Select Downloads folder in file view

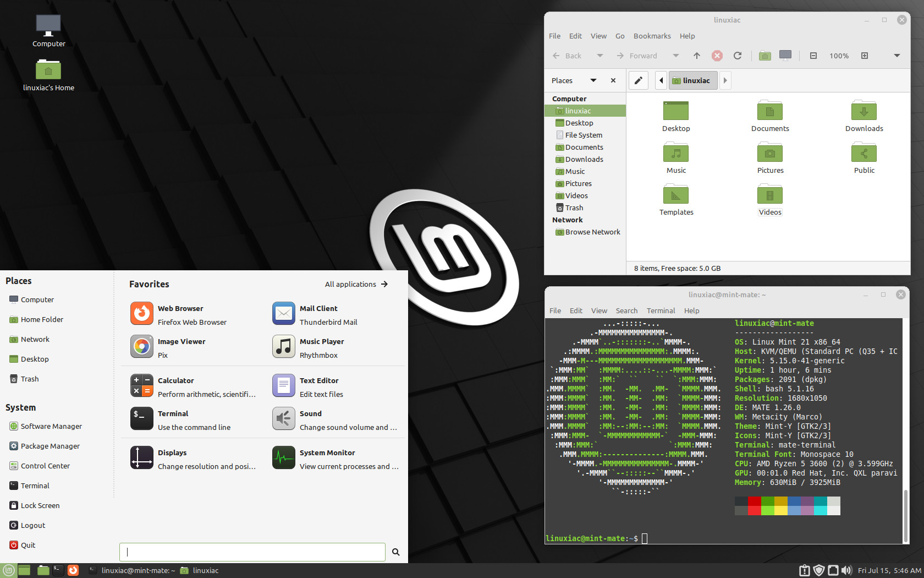pyautogui.click(x=864, y=117)
